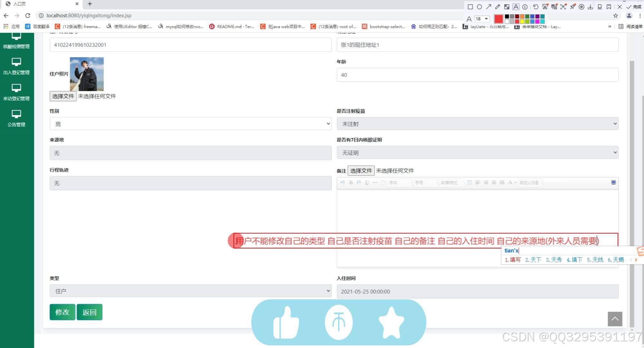The height and width of the screenshot is (348, 644).
Task: Click the 年龄 input showing 40
Action: coord(478,75)
